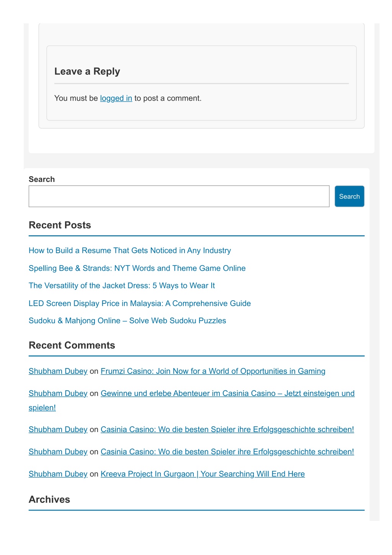
Task: Open Shubham Dubey link beside Gewinne comment
Action: (58, 393)
